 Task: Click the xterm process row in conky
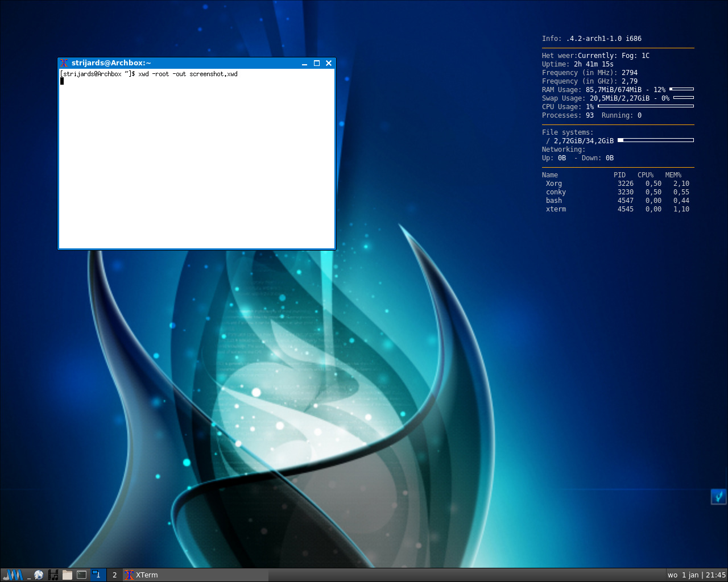click(618, 209)
